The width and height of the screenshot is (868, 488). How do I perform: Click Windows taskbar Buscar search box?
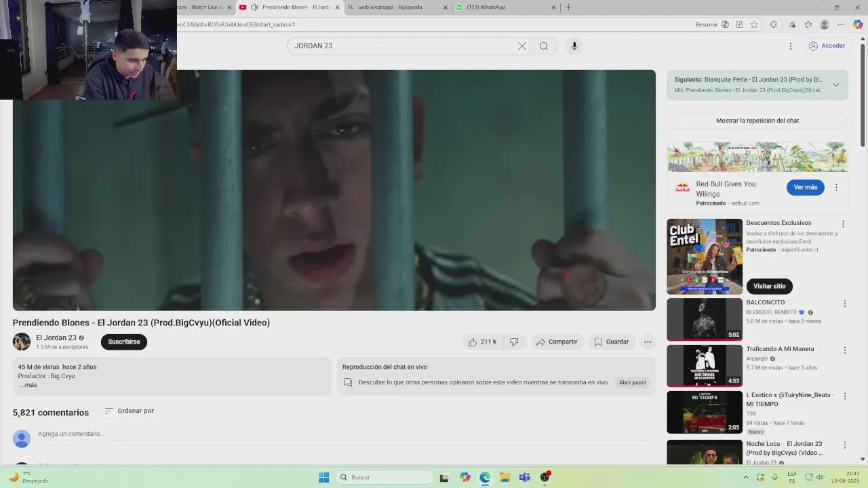385,477
